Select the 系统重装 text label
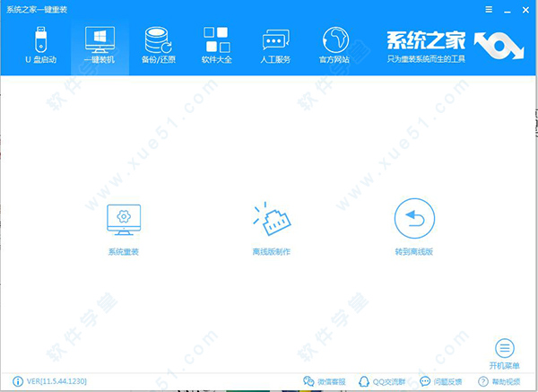Screen dimensions: 538x392 tap(124, 252)
